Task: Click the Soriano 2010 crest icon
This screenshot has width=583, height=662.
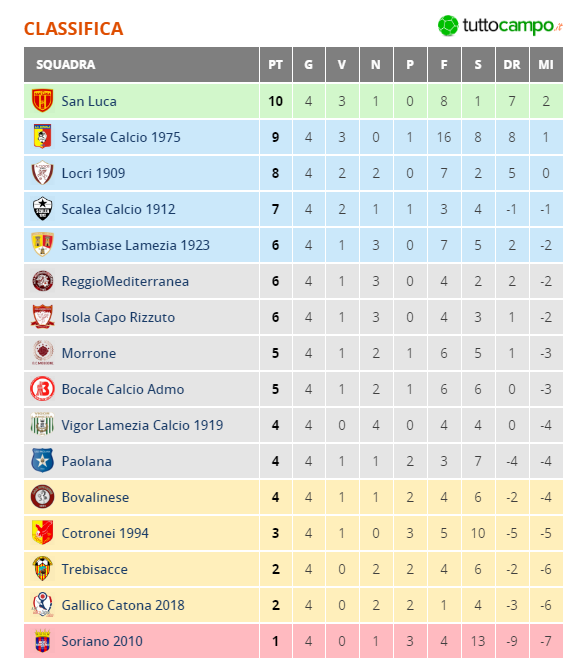Action: [x=43, y=641]
